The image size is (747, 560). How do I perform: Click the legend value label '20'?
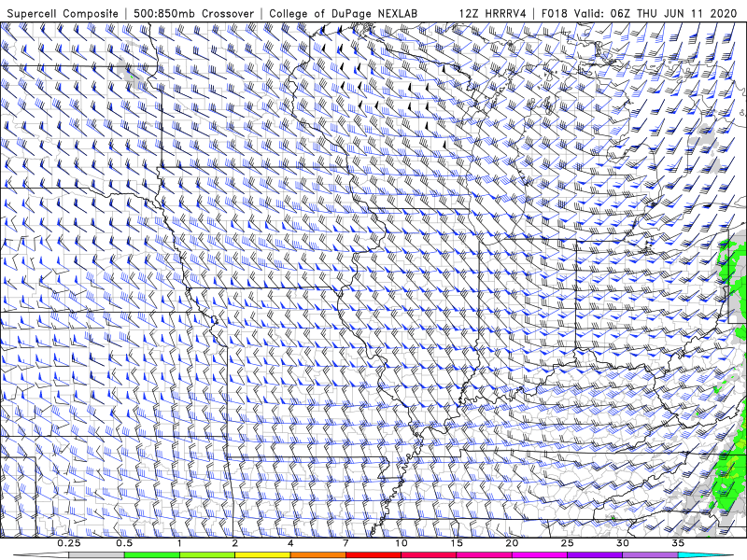[512, 543]
